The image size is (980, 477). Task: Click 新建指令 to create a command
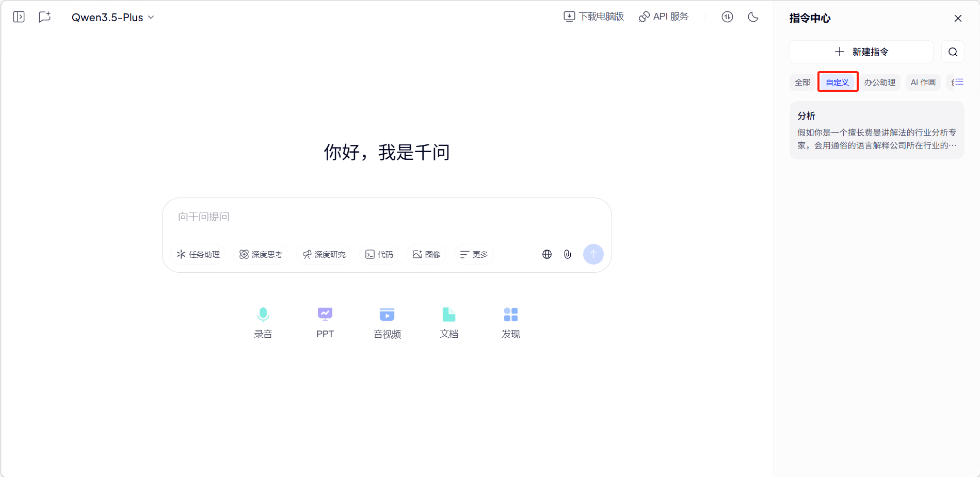click(x=861, y=52)
